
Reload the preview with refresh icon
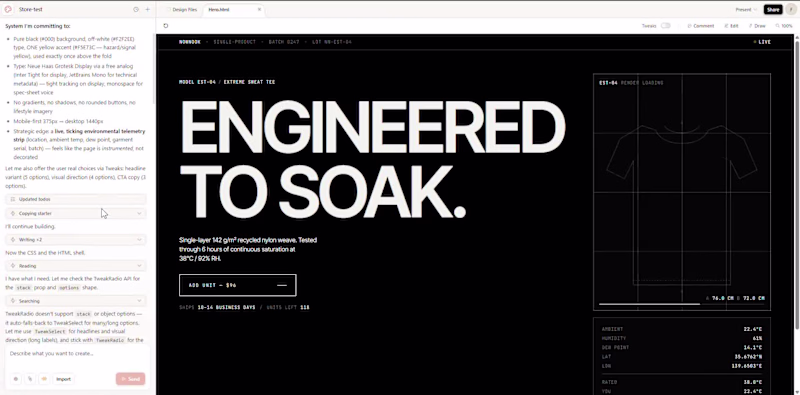166,26
